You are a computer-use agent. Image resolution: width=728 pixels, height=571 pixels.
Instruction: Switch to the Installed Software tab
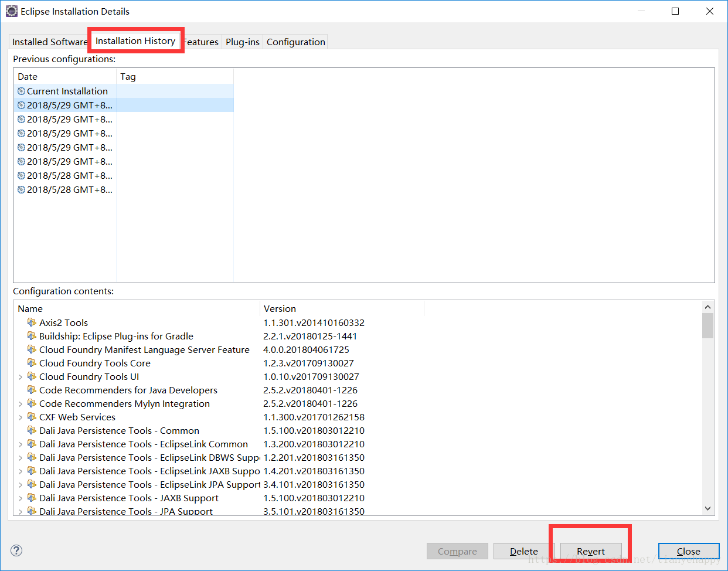pyautogui.click(x=49, y=42)
